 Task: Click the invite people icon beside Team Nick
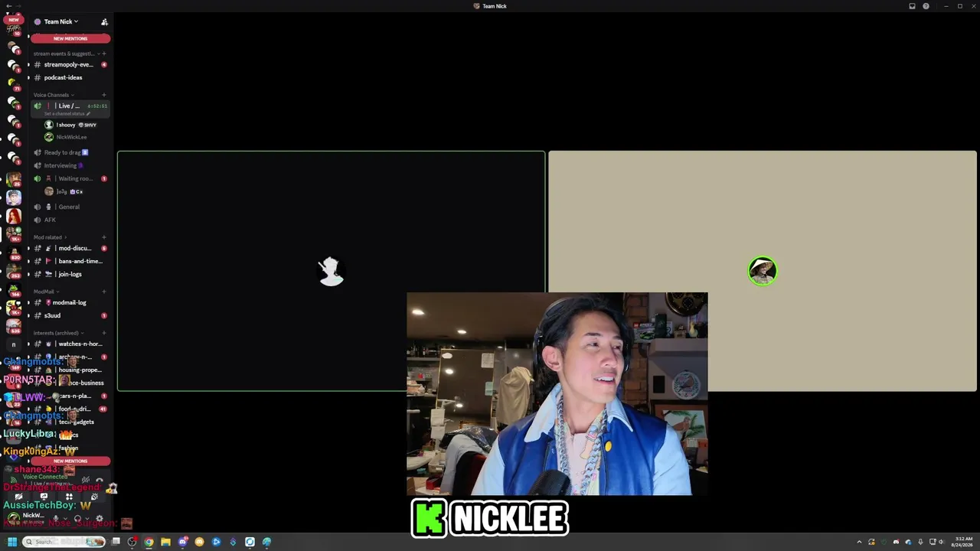tap(104, 21)
